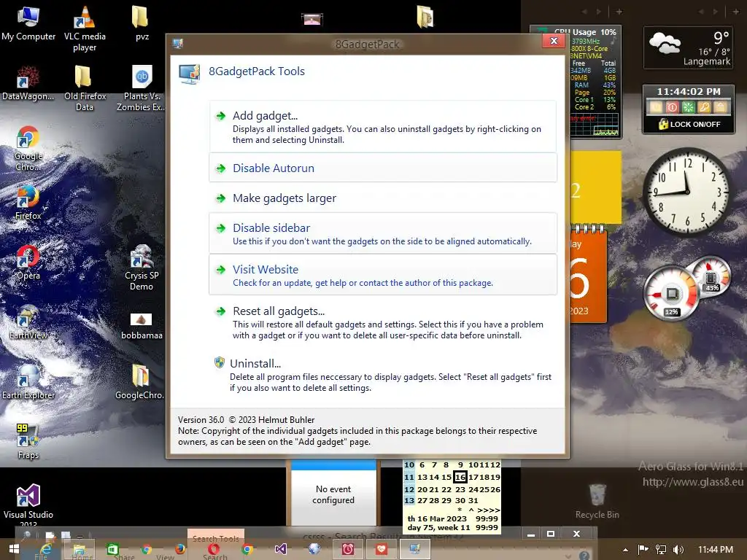Image resolution: width=747 pixels, height=560 pixels.
Task: Click the Windows Start button
Action: coord(14,549)
